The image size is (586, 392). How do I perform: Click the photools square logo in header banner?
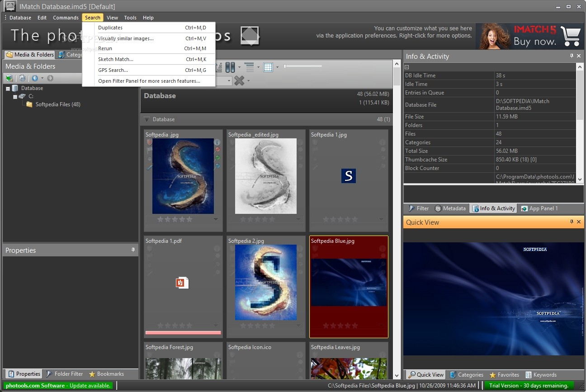[250, 35]
